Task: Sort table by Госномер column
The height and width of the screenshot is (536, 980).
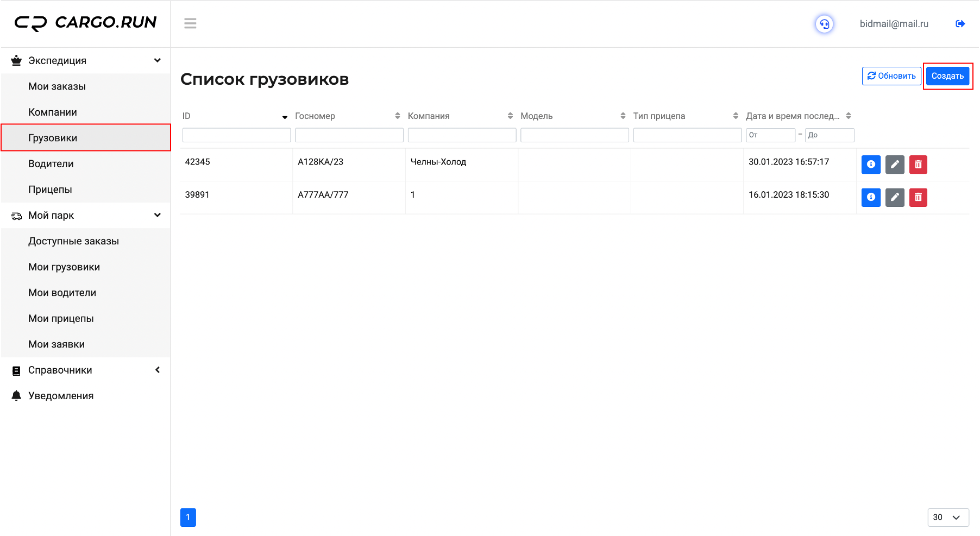Action: [x=397, y=116]
